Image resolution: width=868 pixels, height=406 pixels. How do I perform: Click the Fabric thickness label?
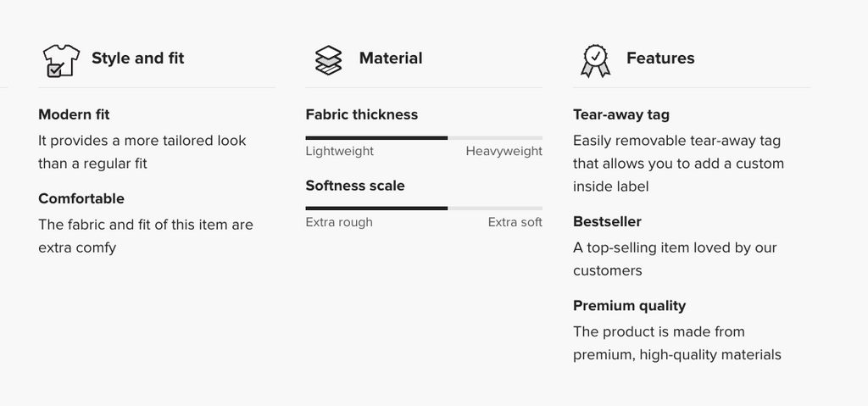coord(361,114)
